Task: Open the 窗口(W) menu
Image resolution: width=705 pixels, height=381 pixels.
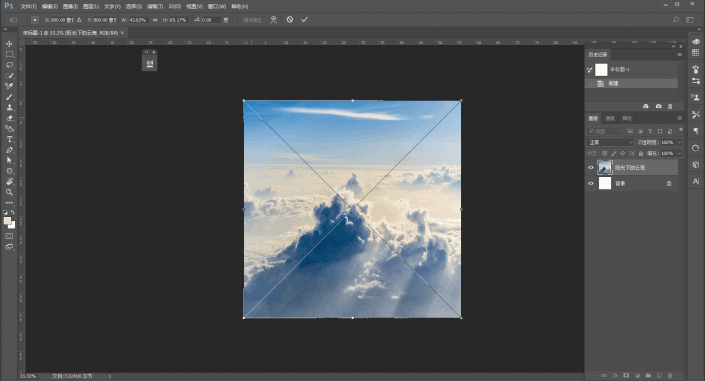Action: (x=217, y=6)
